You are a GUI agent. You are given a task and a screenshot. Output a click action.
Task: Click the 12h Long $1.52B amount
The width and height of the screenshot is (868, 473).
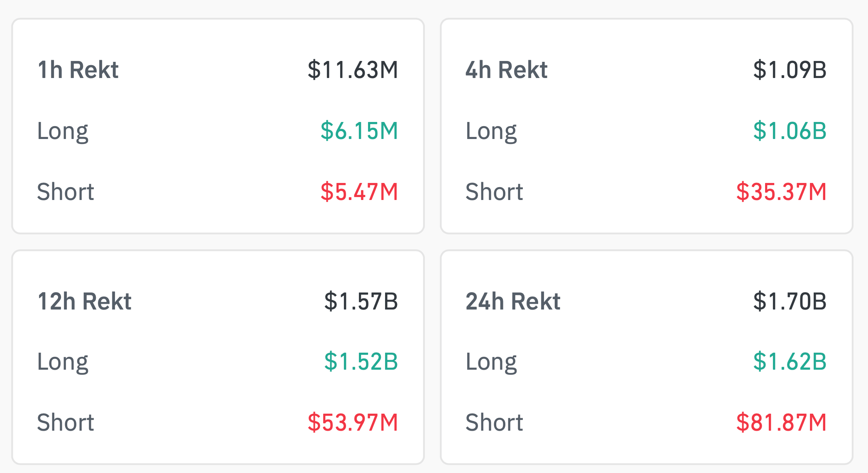click(361, 361)
